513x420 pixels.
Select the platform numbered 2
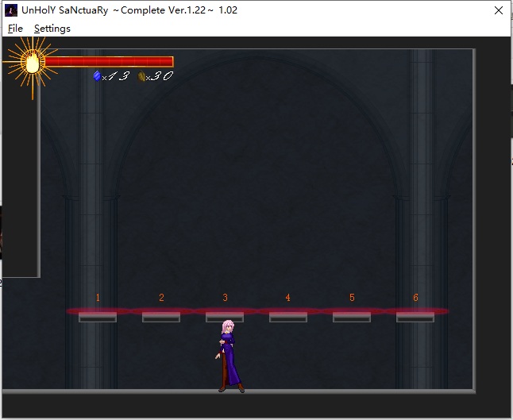tap(161, 317)
